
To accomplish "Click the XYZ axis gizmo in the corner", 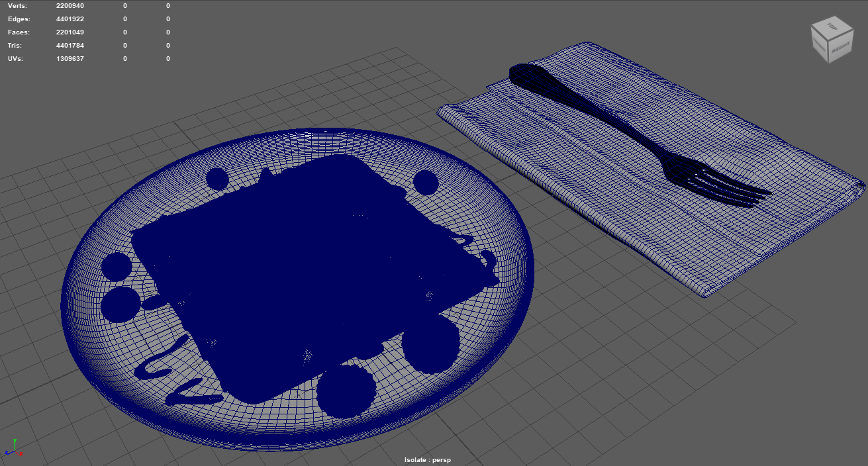I will tap(13, 448).
